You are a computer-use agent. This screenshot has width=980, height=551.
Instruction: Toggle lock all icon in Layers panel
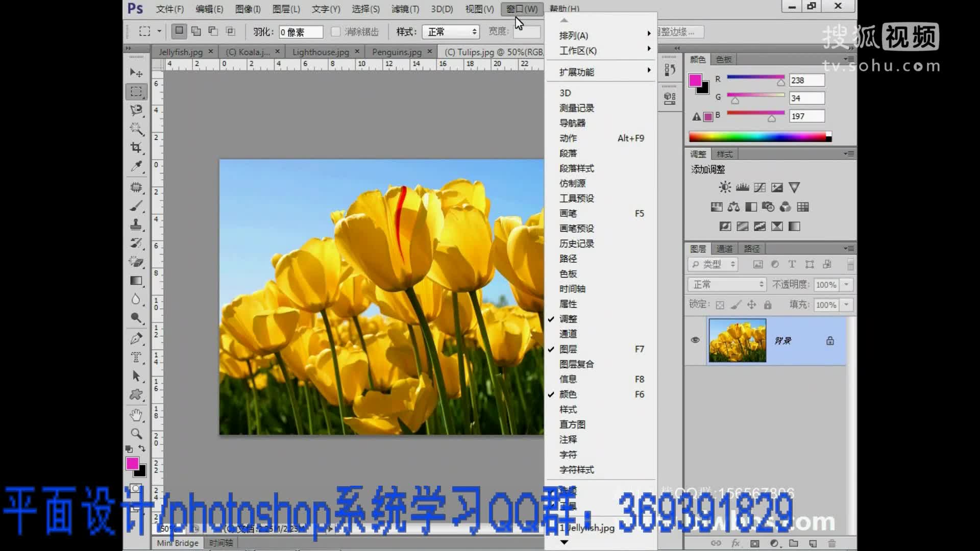[768, 305]
